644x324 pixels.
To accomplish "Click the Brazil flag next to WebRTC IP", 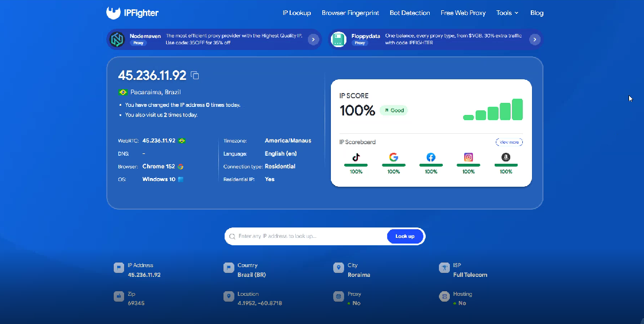I will (x=182, y=140).
